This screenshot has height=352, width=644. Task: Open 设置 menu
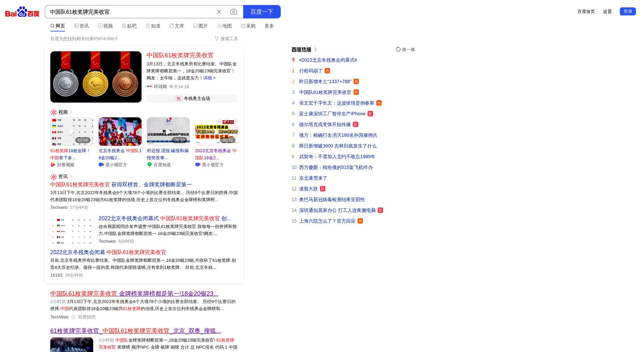607,11
